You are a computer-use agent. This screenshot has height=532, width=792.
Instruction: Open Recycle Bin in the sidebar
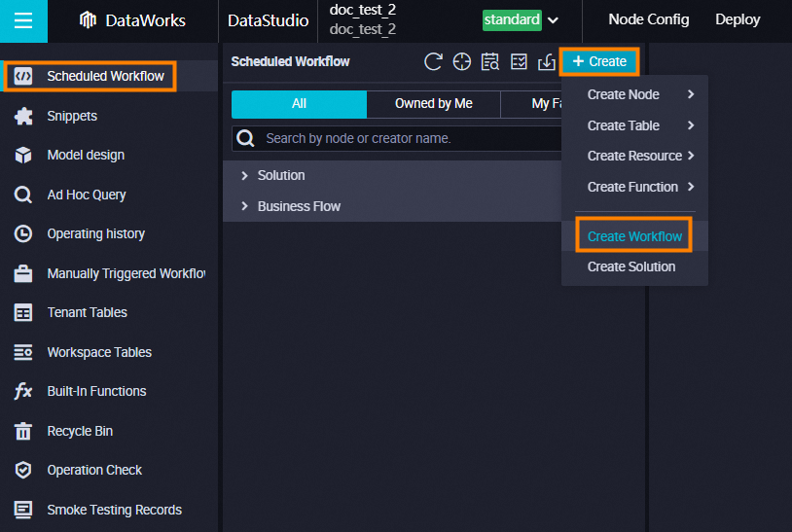(80, 431)
